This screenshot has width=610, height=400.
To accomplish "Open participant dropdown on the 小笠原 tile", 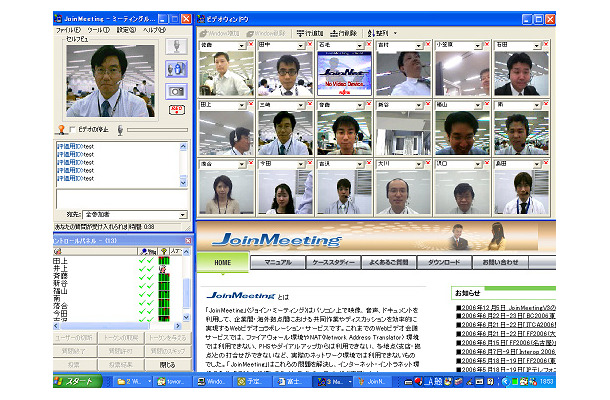I will [478, 46].
